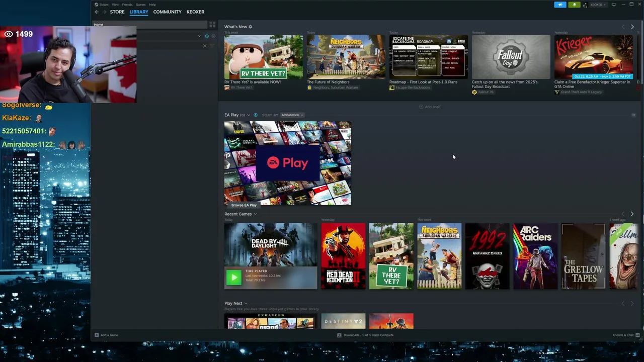
Task: Open the advanced search filter icon
Action: [x=213, y=46]
